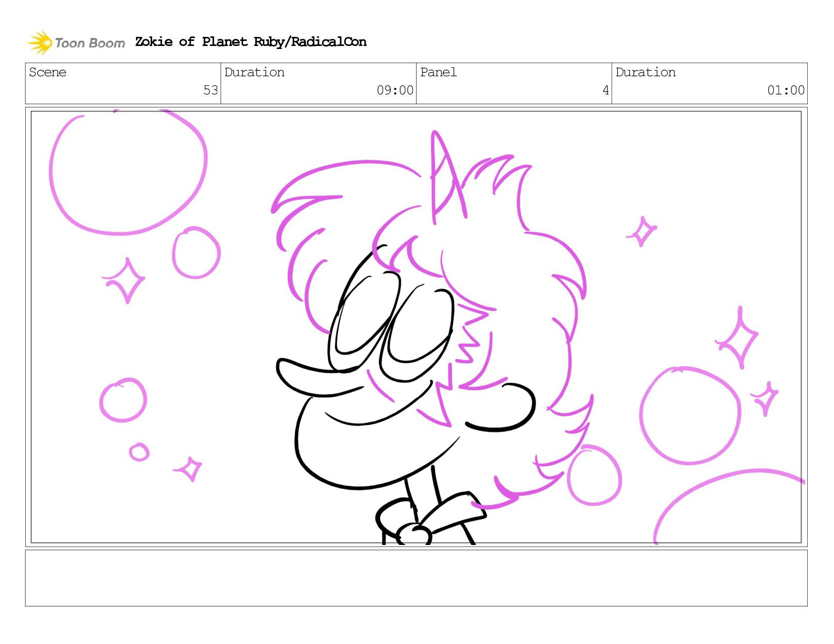Click the empty notes box below the panel
Image resolution: width=834 pixels, height=644 pixels.
[x=416, y=578]
